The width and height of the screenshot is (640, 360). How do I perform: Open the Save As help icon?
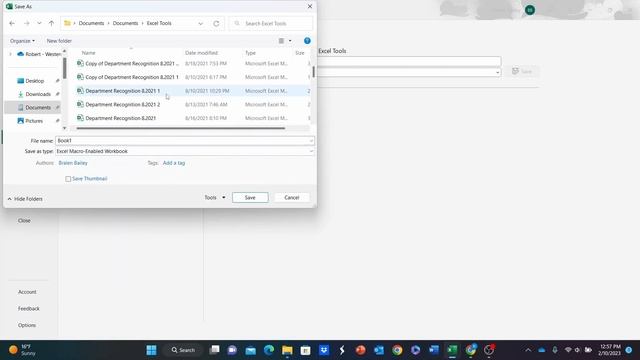coord(307,41)
